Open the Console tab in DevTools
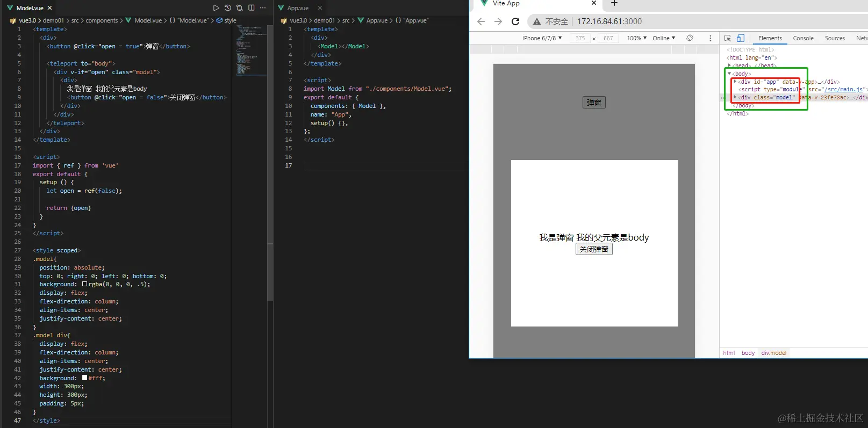Viewport: 868px width, 428px height. point(803,38)
